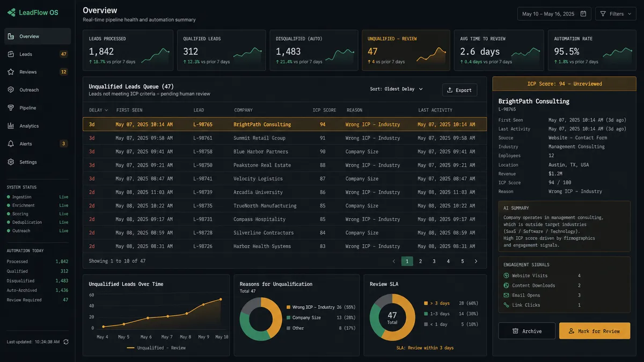Go to the previous page arrow
This screenshot has height=362, width=644.
[394, 261]
